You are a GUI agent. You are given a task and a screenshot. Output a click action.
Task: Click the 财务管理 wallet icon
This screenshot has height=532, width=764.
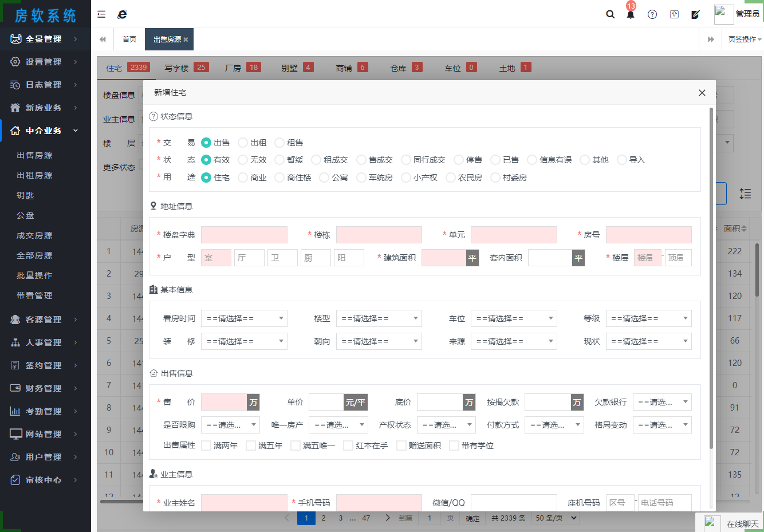click(x=15, y=388)
